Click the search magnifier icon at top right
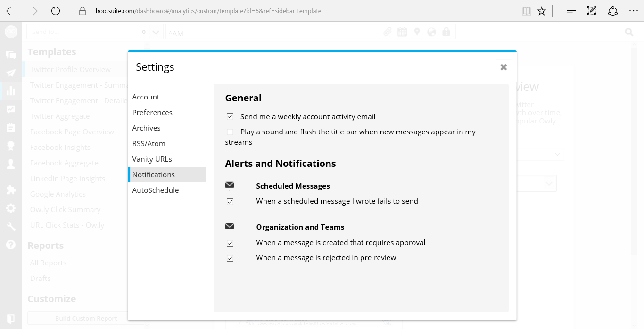644x329 pixels. (x=629, y=32)
